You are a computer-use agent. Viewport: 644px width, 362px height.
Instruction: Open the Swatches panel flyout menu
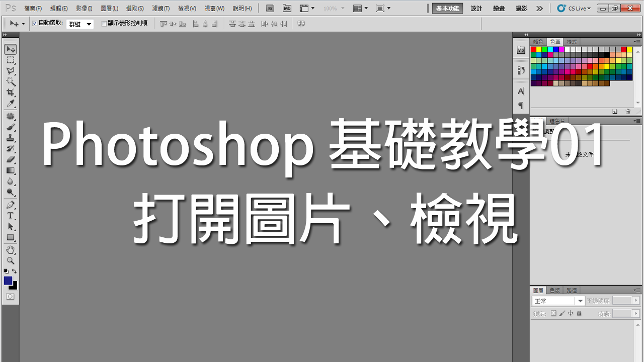[x=637, y=42]
